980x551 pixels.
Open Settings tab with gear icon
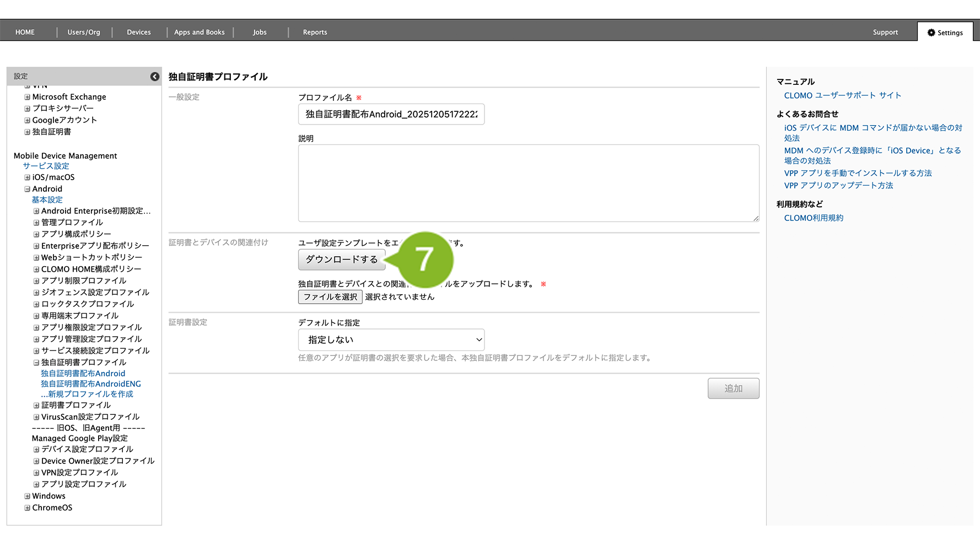point(945,33)
